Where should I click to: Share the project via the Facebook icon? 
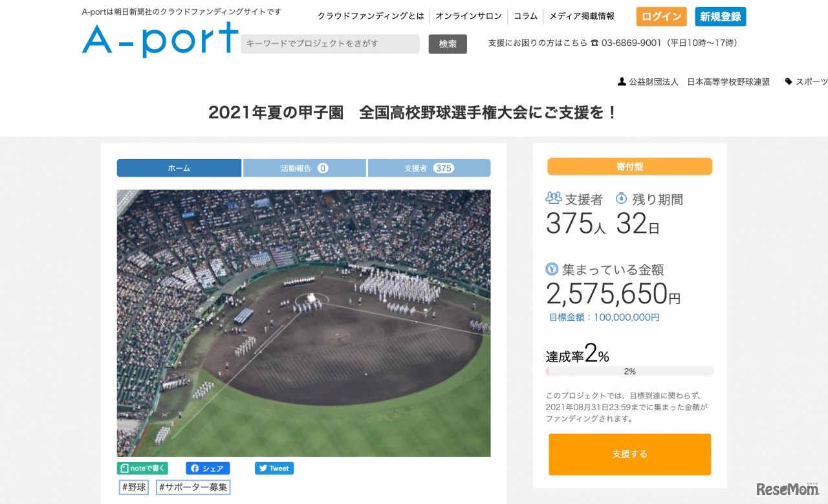[x=195, y=468]
